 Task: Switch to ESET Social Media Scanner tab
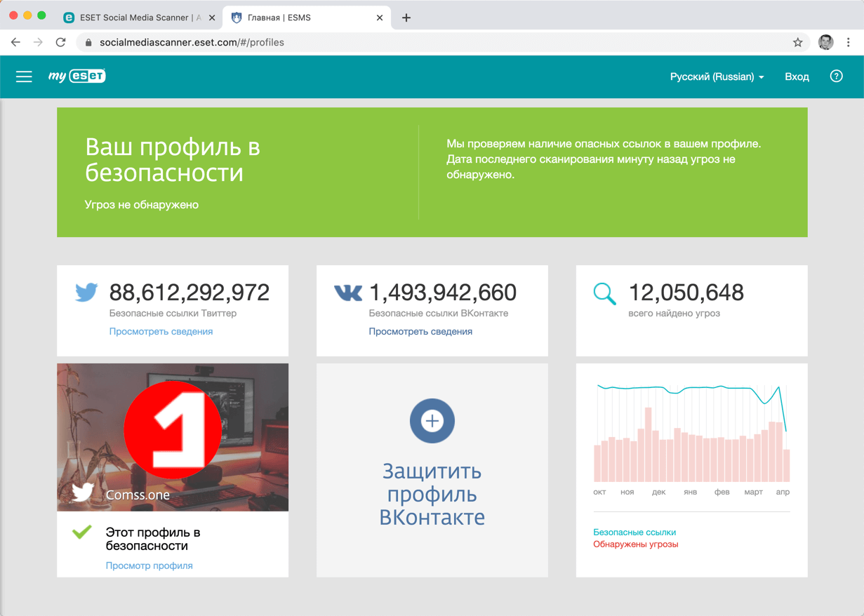click(x=138, y=18)
